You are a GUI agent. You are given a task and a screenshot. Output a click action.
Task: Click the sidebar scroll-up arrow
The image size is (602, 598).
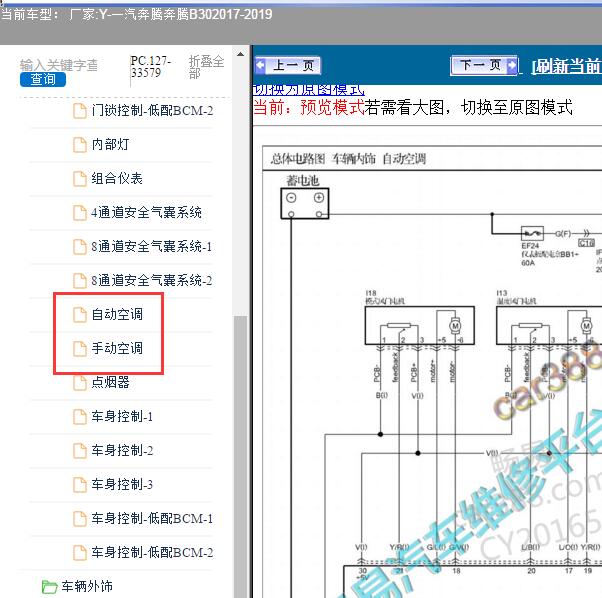coord(240,54)
